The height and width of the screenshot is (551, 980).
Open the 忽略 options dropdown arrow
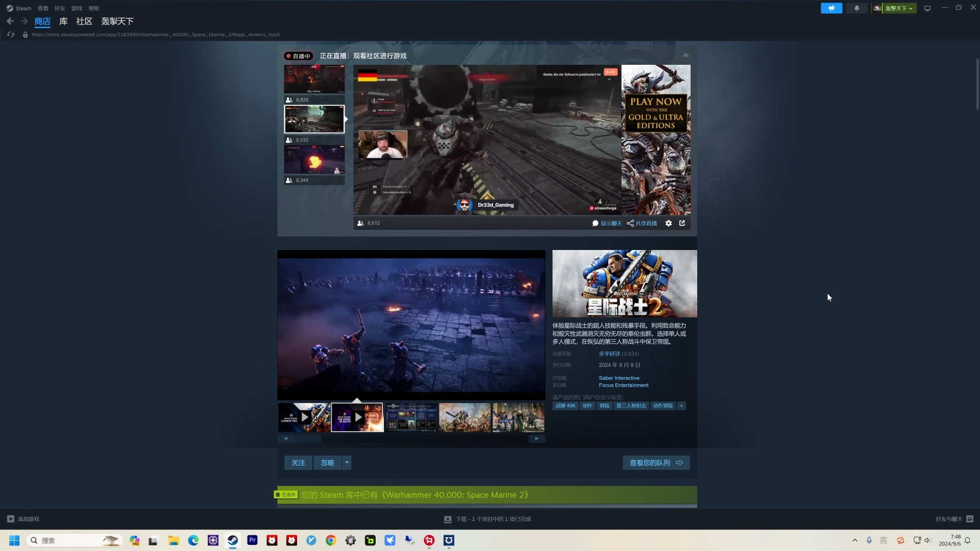coord(347,463)
